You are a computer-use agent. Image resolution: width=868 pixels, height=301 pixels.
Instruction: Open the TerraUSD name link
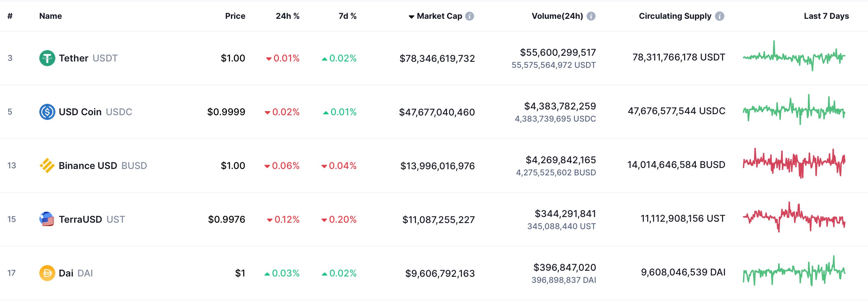[x=81, y=219]
